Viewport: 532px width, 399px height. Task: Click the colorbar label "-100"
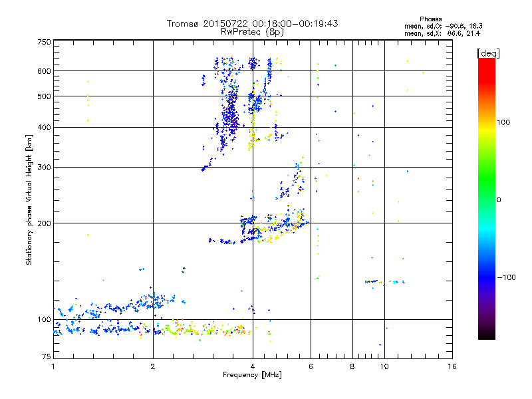pyautogui.click(x=506, y=277)
